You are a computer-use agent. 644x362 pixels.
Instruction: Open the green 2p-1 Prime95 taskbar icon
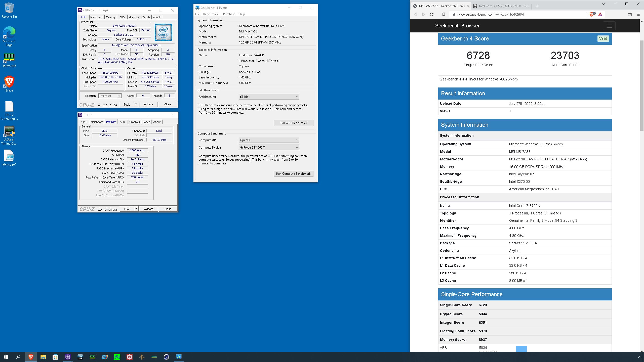coord(117,357)
